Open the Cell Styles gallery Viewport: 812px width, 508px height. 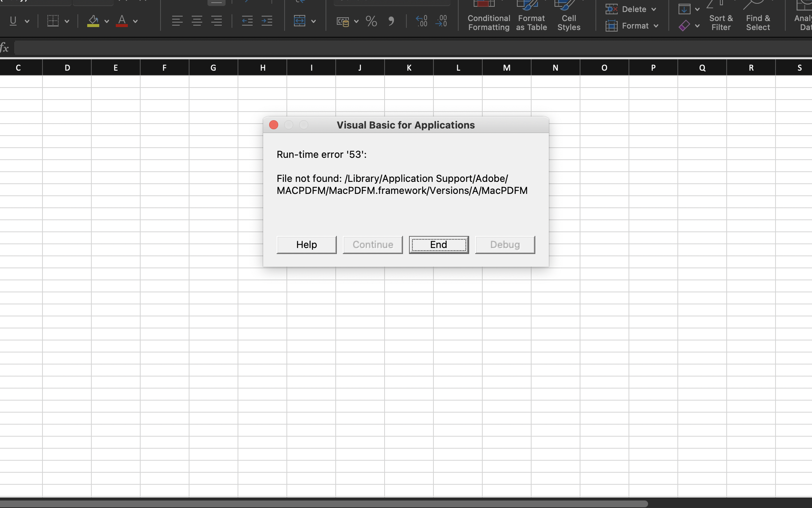pyautogui.click(x=568, y=17)
